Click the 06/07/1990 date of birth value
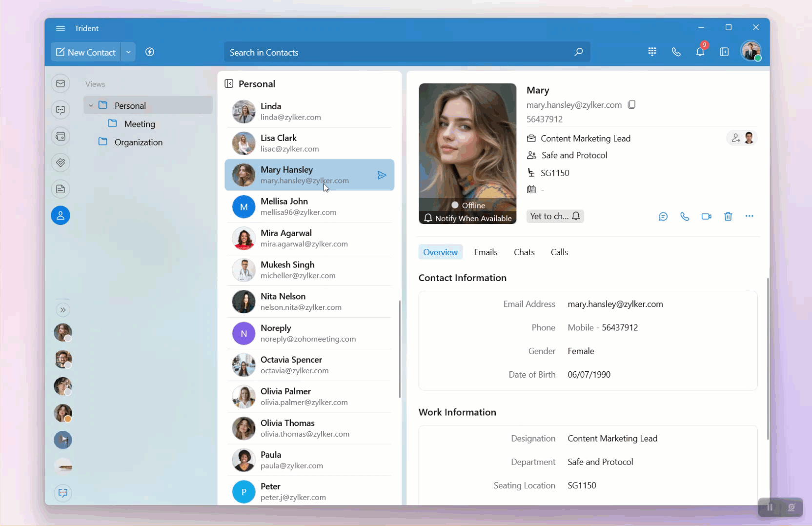This screenshot has width=812, height=526. (x=589, y=374)
